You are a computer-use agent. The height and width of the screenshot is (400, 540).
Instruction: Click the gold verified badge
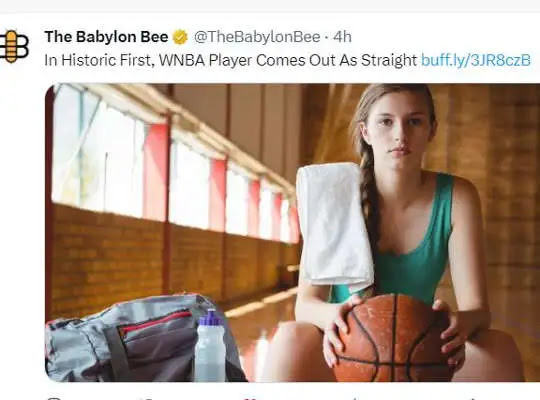click(180, 37)
